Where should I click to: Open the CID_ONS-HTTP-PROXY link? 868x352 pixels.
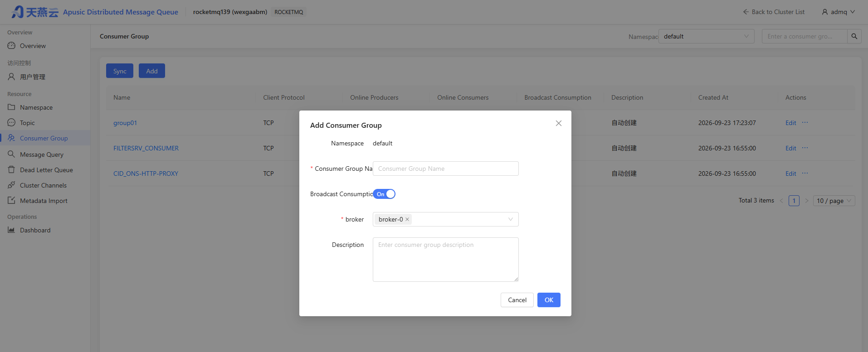pos(146,174)
